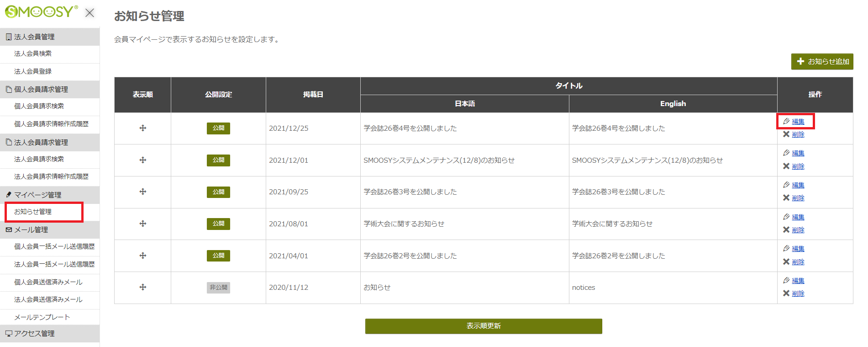Click the 表示順更新 button
Image resolution: width=868 pixels, height=347 pixels.
484,326
